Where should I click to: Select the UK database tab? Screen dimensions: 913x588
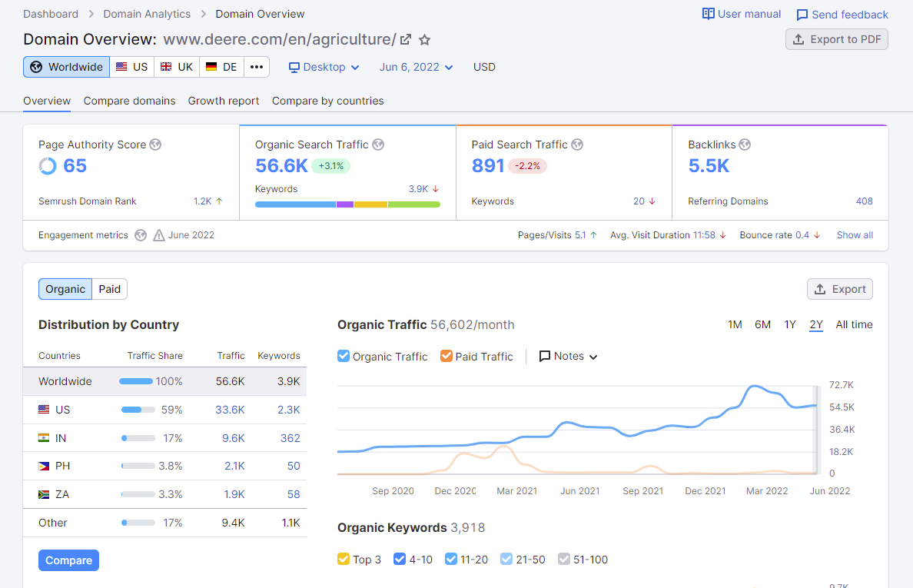pos(177,67)
